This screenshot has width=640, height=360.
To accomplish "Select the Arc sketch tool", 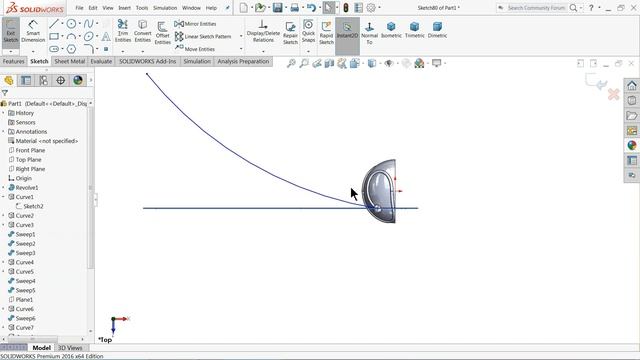I will (71, 36).
